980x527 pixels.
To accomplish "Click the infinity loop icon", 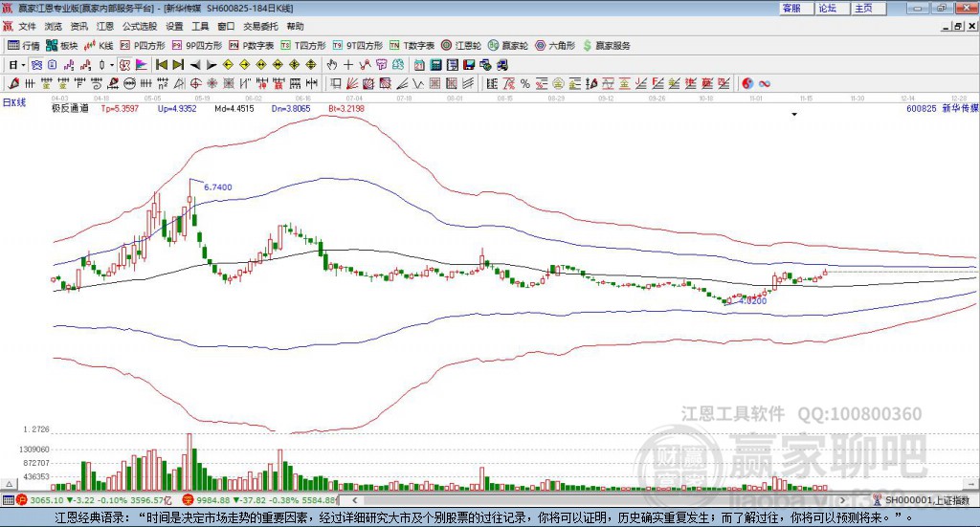I will coord(765,83).
